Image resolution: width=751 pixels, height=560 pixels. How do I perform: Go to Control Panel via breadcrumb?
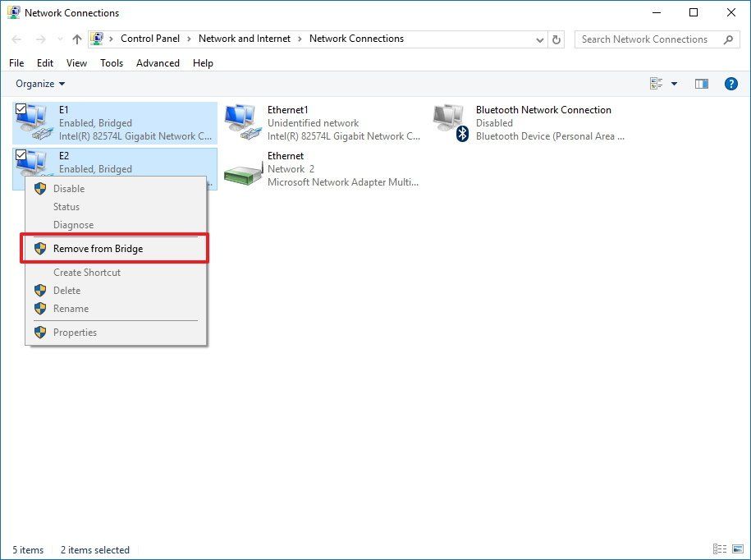[x=150, y=39]
